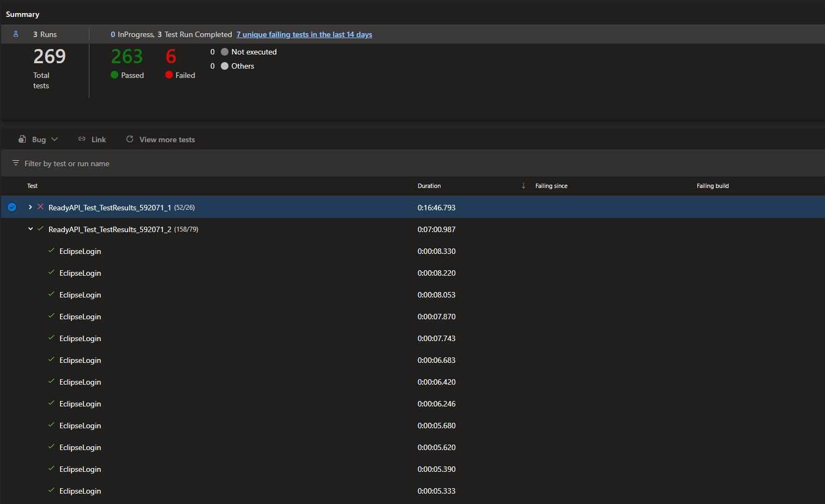This screenshot has height=504, width=825.
Task: Click the Failing since column header
Action: click(551, 186)
